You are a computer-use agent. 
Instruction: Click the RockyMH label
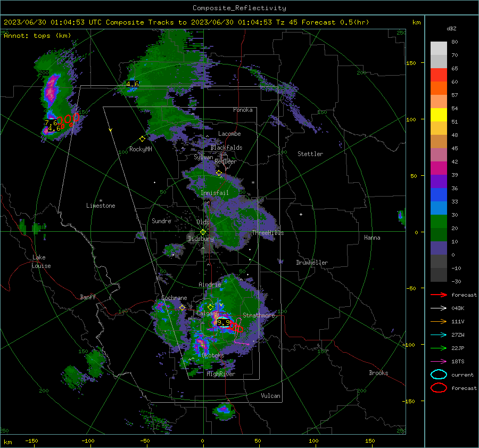pyautogui.click(x=141, y=149)
